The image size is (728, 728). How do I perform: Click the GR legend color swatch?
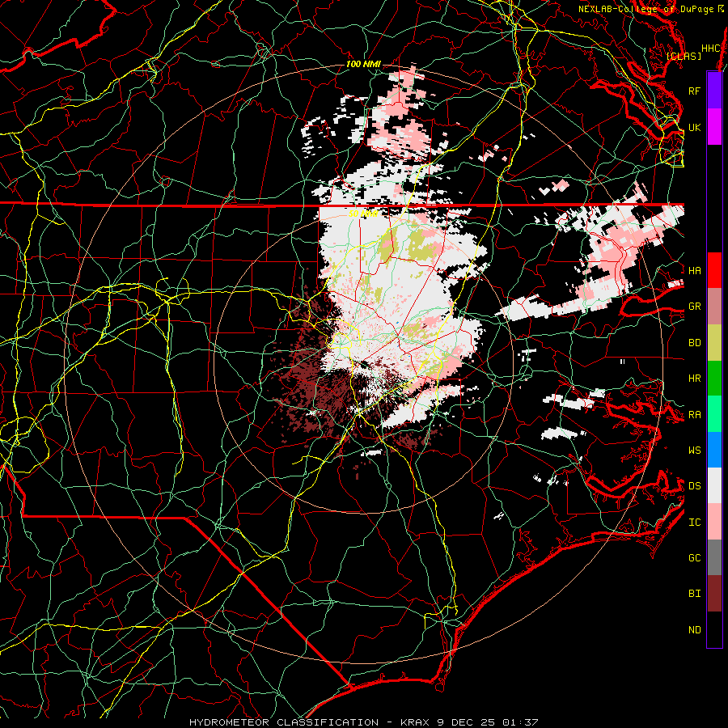point(714,306)
